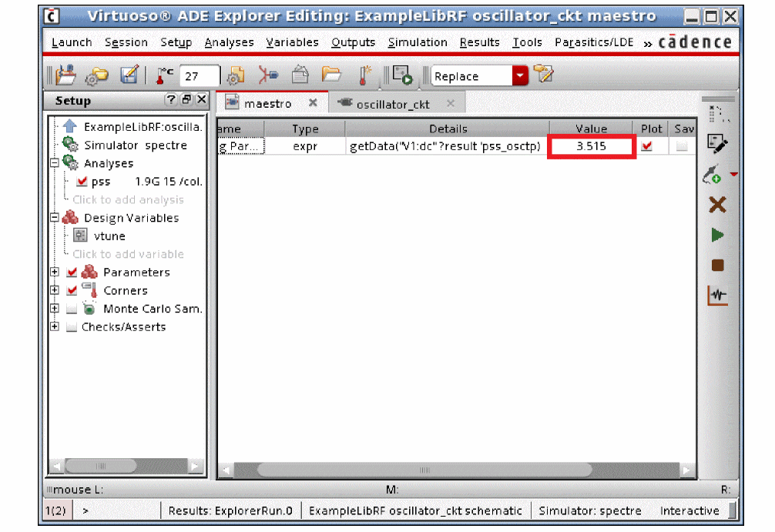Open the Simulation menu
Viewport: 775px width, 532px height.
click(417, 42)
